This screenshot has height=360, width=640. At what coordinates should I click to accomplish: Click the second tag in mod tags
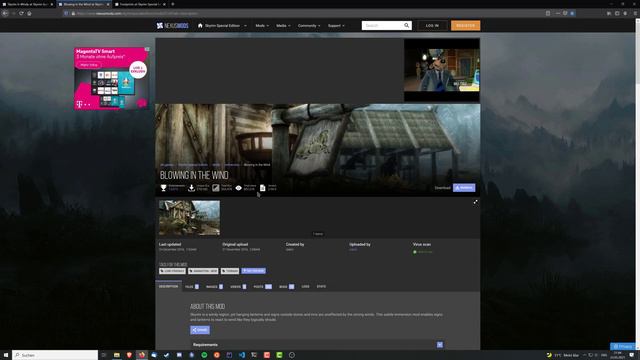[x=203, y=271]
